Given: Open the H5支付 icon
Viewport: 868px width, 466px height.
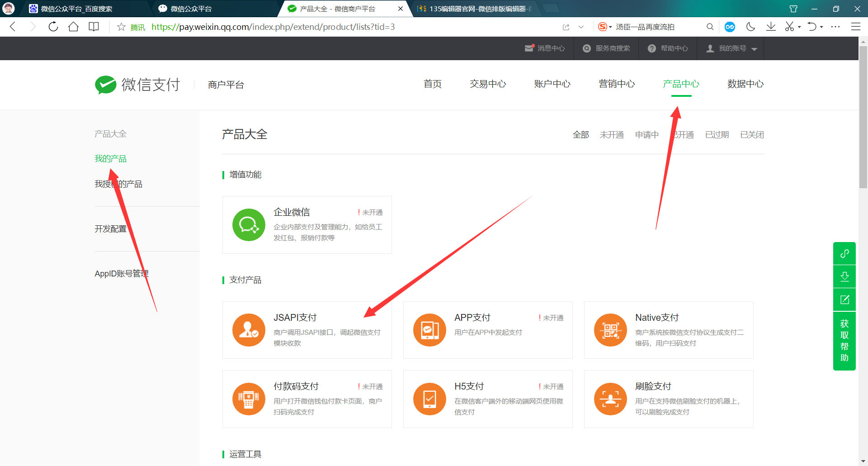Looking at the screenshot, I should 429,399.
